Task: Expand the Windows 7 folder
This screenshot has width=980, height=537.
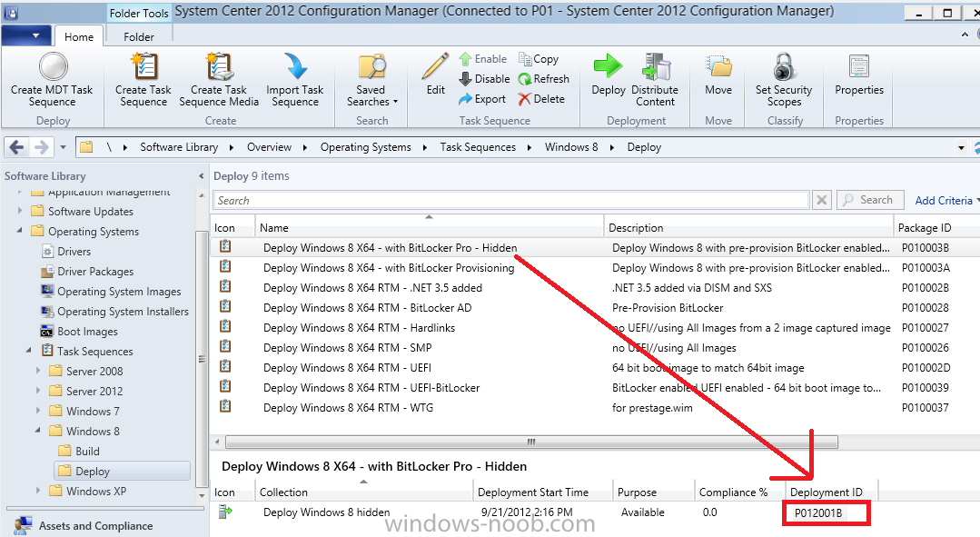Action: point(38,411)
